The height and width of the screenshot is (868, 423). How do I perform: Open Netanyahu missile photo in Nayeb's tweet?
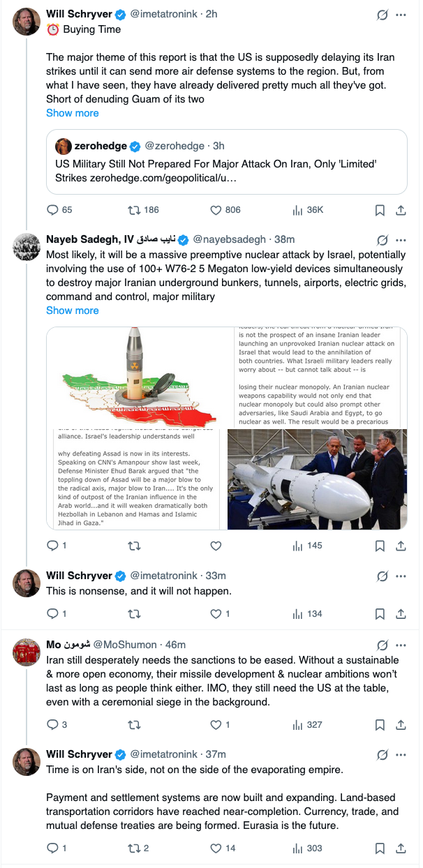click(x=317, y=479)
